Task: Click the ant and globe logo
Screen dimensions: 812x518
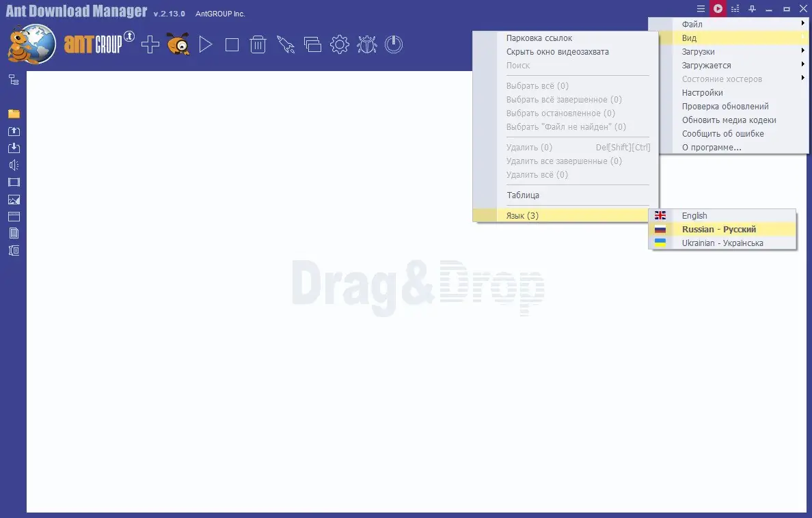Action: coord(31,44)
